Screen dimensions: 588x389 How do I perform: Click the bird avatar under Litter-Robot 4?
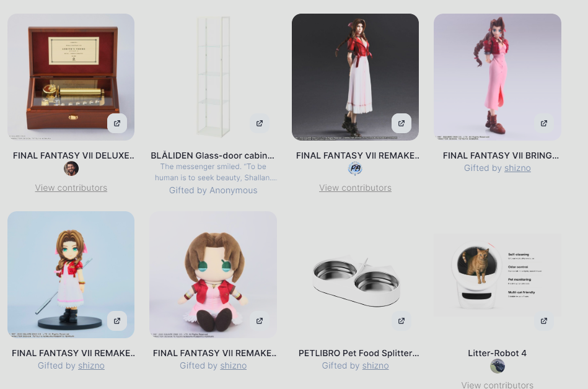[x=498, y=366]
